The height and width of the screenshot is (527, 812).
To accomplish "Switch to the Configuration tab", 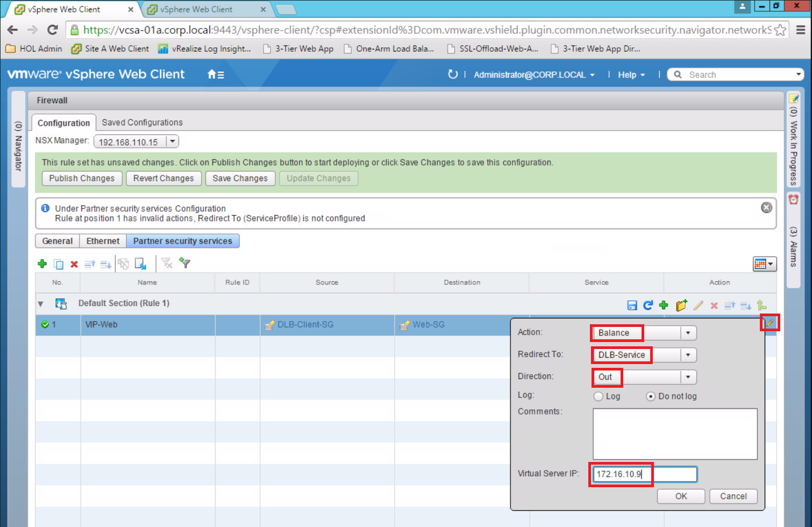I will point(63,123).
